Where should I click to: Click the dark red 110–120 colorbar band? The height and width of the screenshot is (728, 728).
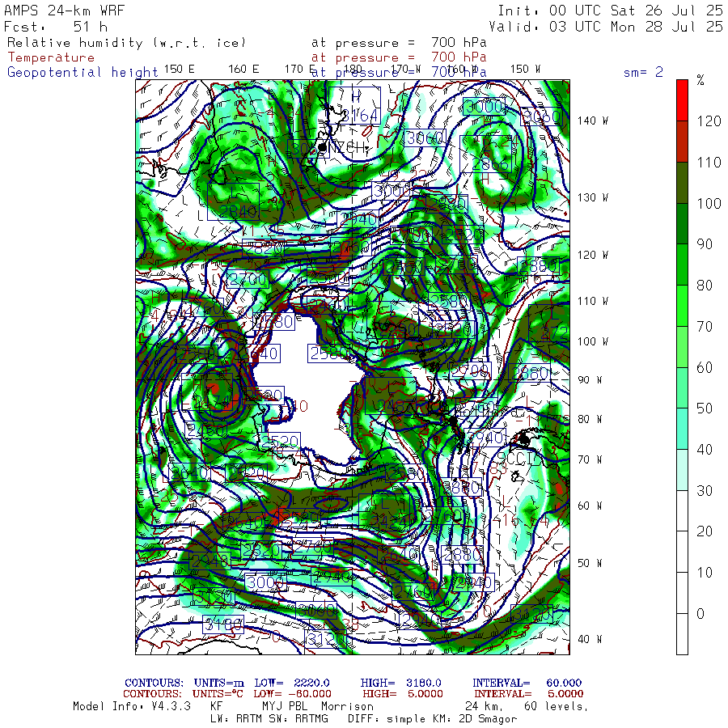click(x=682, y=142)
